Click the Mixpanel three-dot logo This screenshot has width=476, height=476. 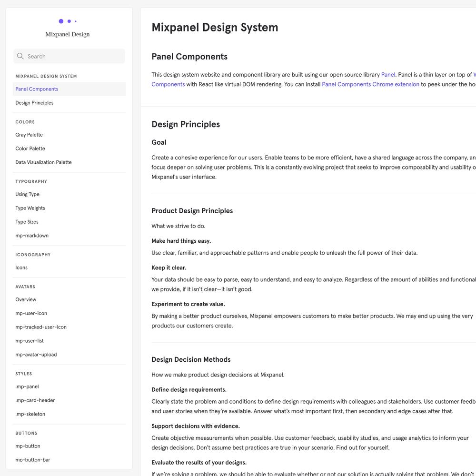68,21
